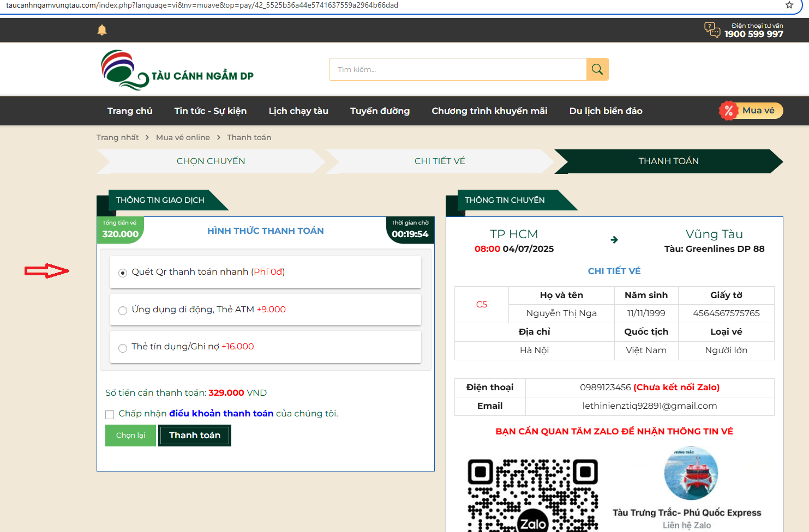This screenshot has height=532, width=809.
Task: Go to the Chi Tiết Vé step
Action: point(440,161)
